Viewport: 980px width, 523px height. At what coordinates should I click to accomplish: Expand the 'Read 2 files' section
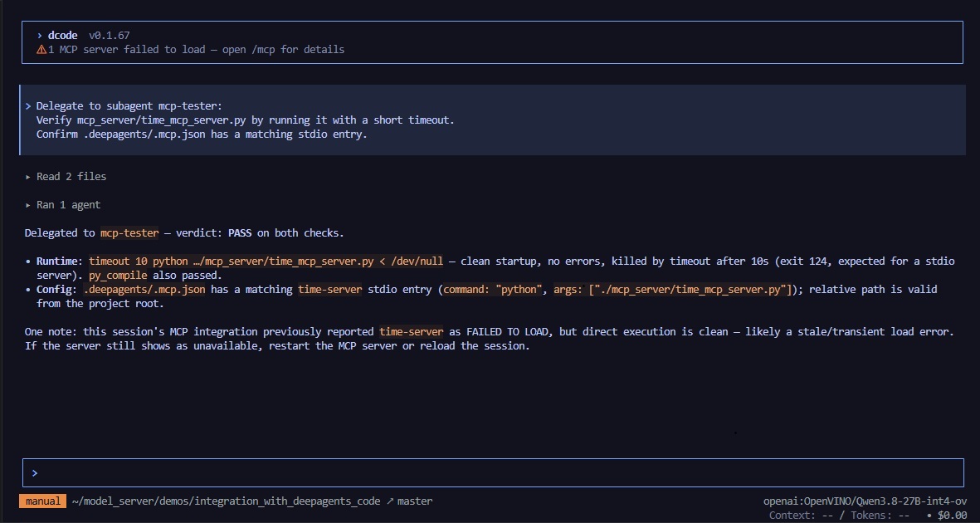pyautogui.click(x=66, y=177)
